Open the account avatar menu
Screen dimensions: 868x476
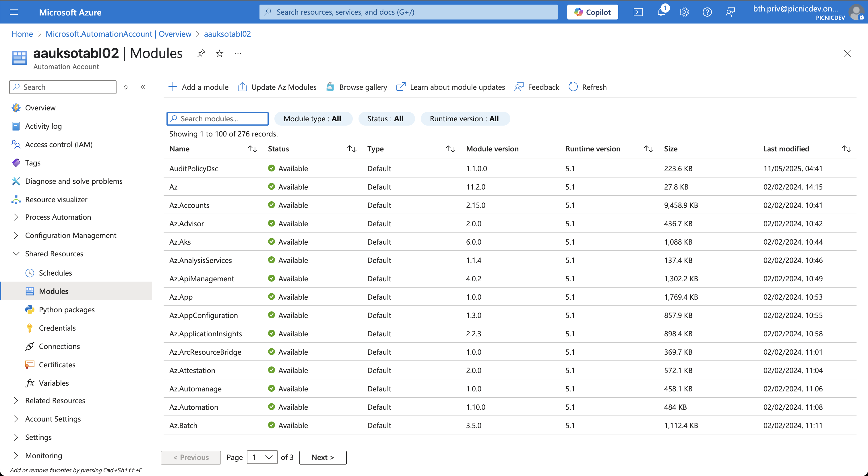point(856,12)
